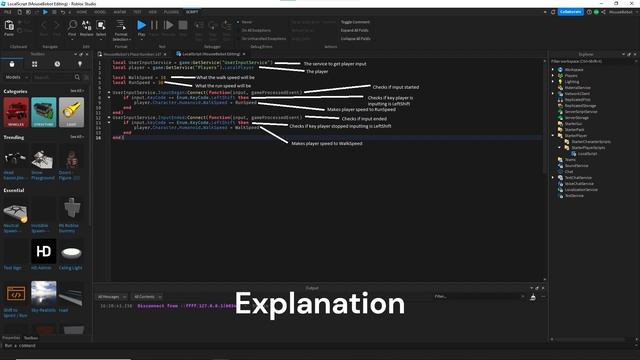Screen dimensions: 640x360
Task: Switch to the HOME ribbon tab
Action: 82,12
